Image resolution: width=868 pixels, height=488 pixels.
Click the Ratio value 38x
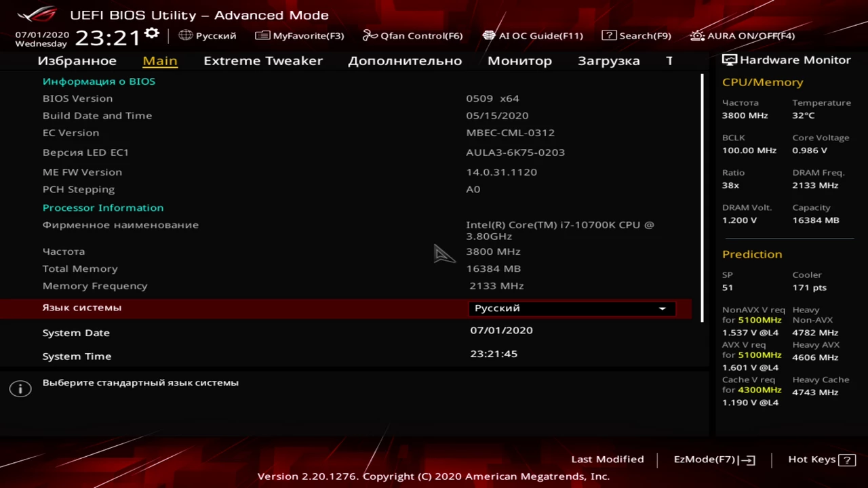730,186
